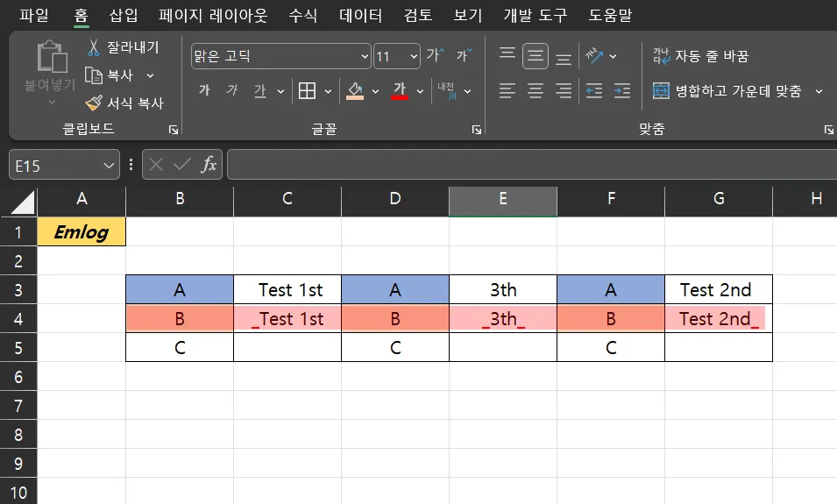
Task: Open the 파일 menu tab
Action: click(x=34, y=15)
